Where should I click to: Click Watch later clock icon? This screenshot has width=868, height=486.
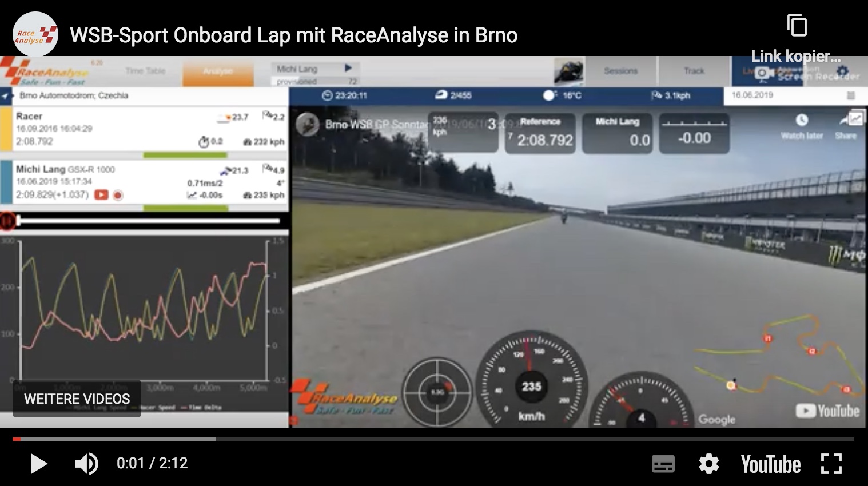(802, 120)
